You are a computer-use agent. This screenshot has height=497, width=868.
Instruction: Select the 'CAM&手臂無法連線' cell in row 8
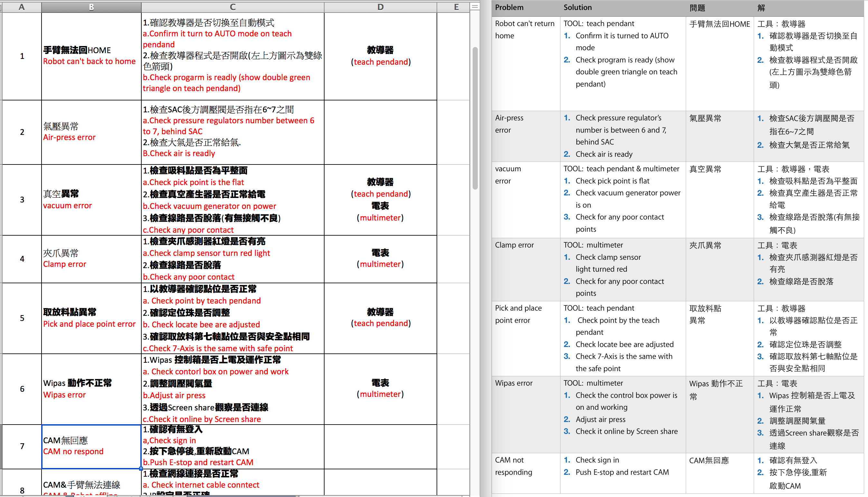pyautogui.click(x=91, y=482)
